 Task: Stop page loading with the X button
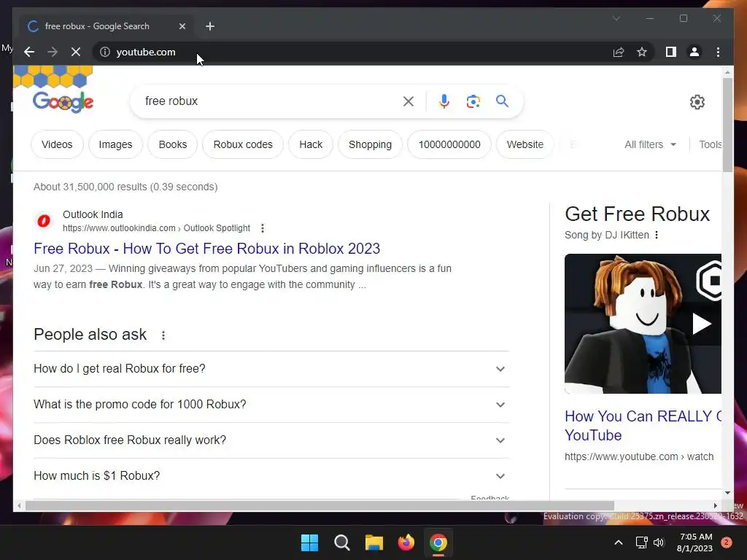[76, 52]
